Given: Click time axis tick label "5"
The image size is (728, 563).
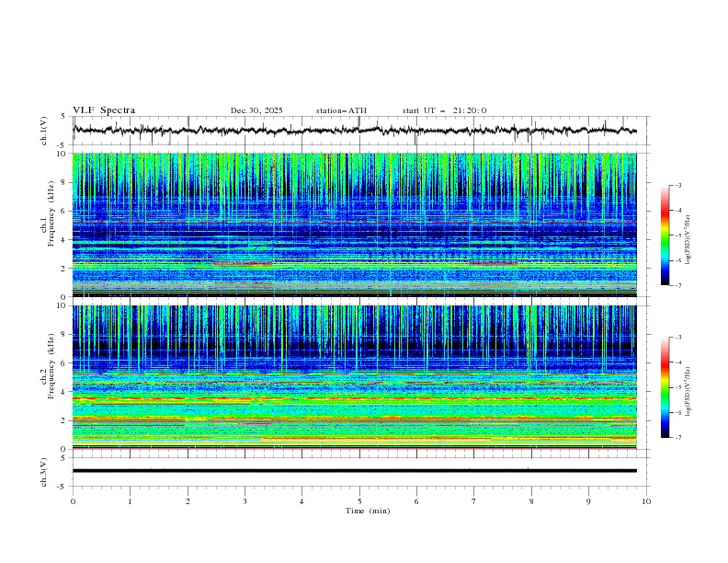Looking at the screenshot, I should (x=359, y=501).
